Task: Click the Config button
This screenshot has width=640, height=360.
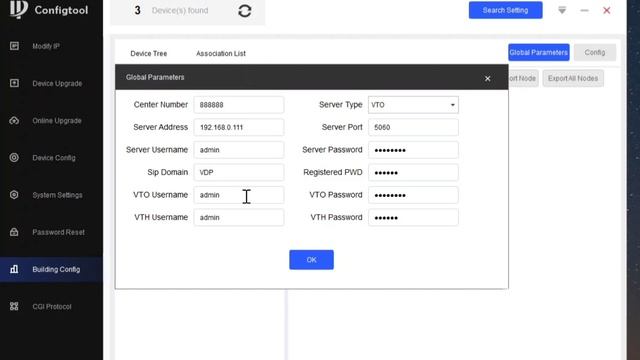Action: 595,52
